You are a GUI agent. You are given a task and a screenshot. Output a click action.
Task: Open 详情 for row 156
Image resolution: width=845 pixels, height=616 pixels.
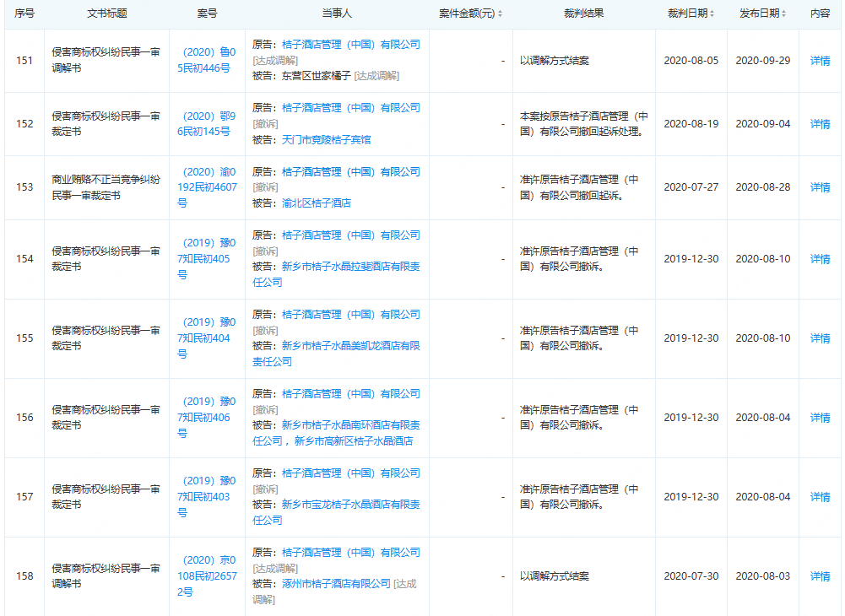820,417
